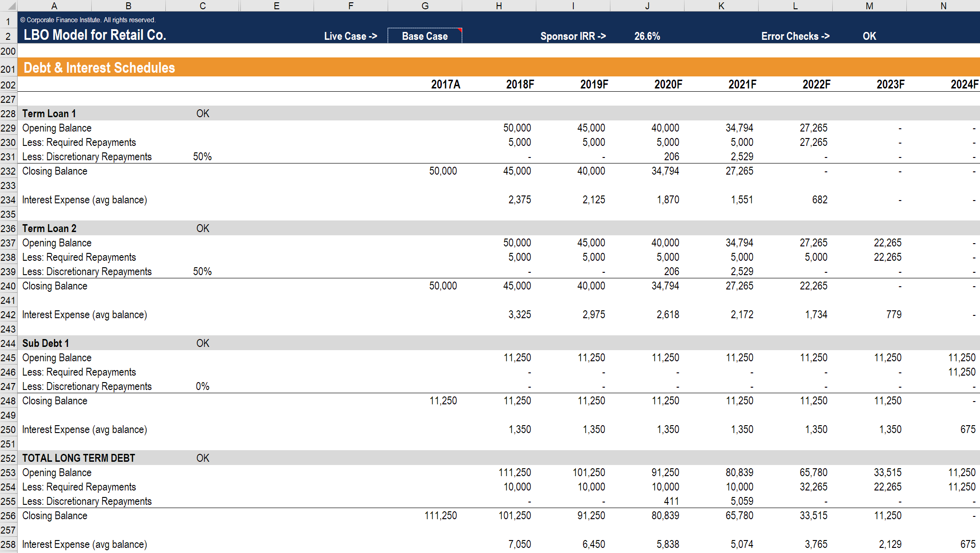Click Sub Debt 1 2024F interest 675
980x553 pixels.
967,429
